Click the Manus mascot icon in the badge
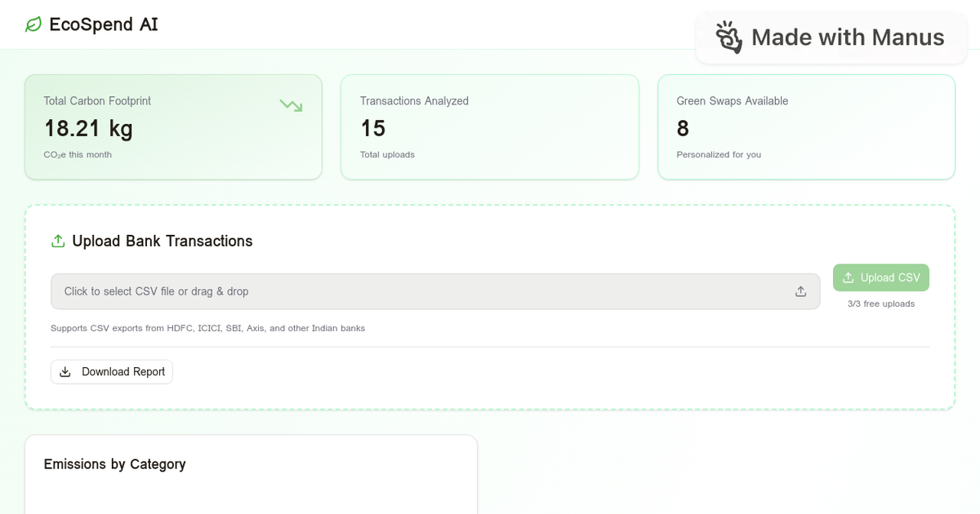 [729, 38]
